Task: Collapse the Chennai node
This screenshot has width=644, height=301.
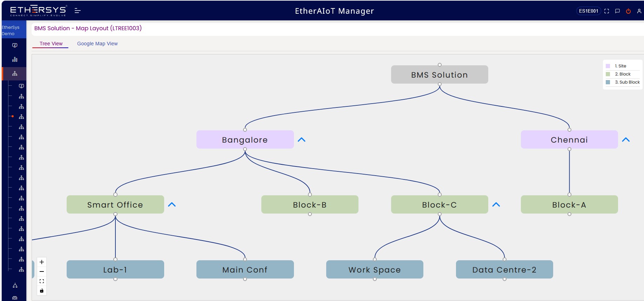Action: (x=626, y=140)
